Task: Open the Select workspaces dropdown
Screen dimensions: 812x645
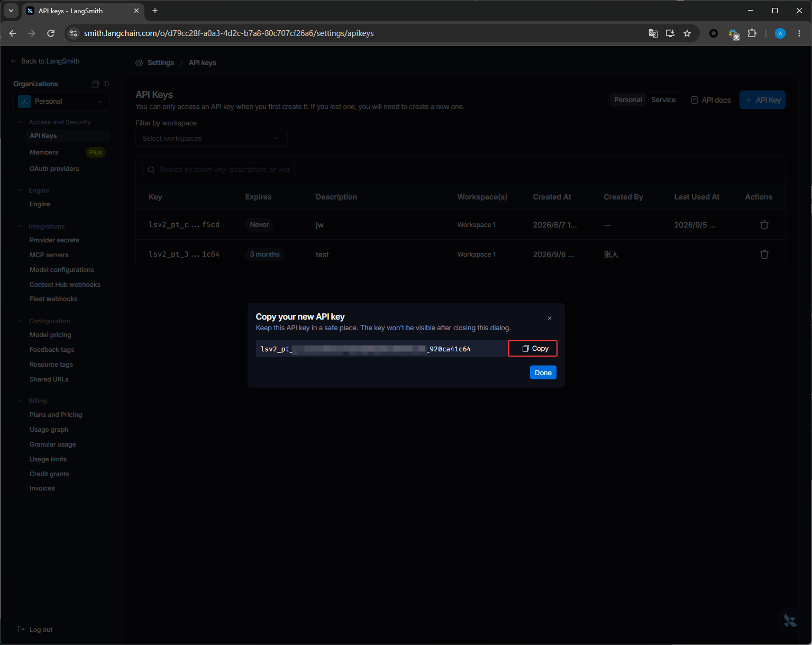Action: pyautogui.click(x=212, y=139)
